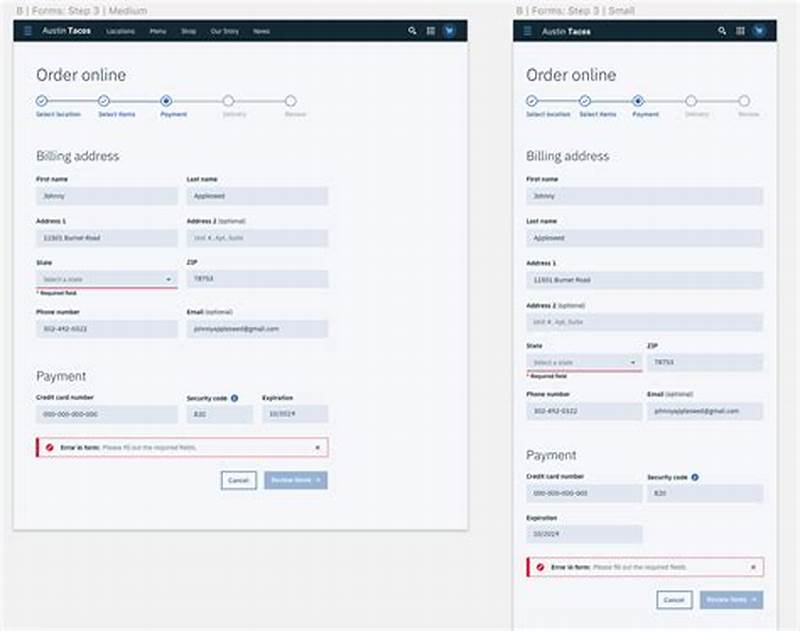Open the search icon on the Small layout
Viewport: 800px width, 631px height.
723,31
